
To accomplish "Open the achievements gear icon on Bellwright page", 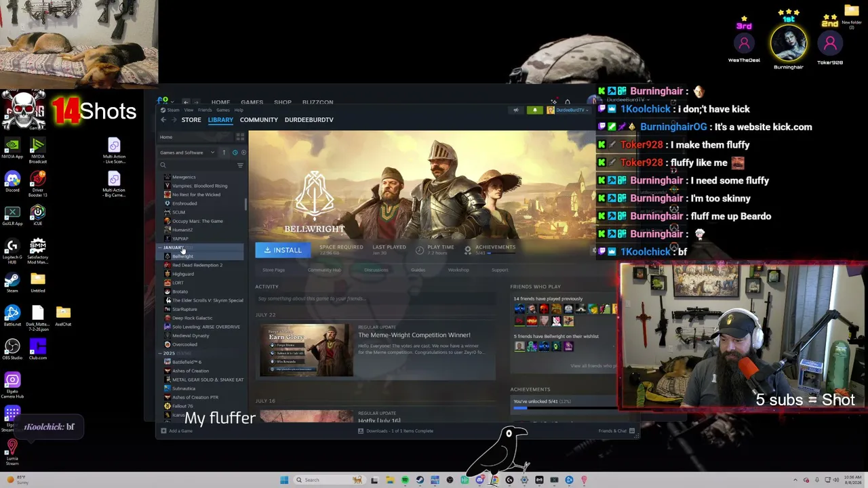I will [467, 250].
